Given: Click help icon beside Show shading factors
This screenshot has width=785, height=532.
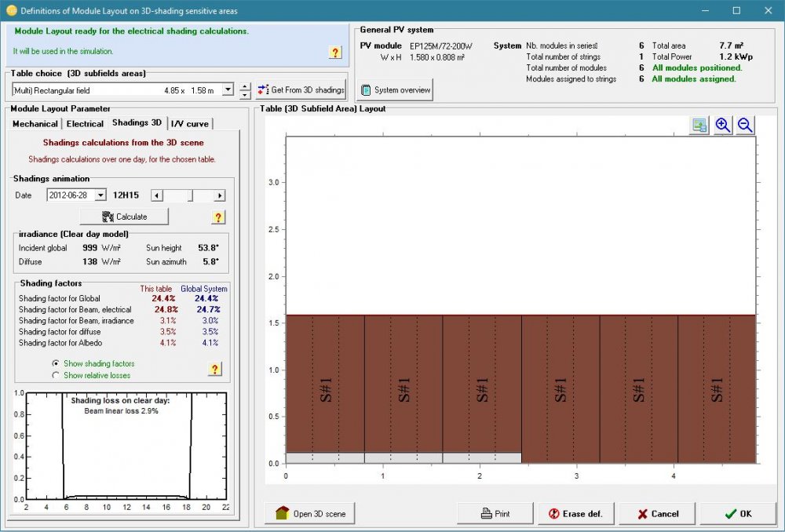Looking at the screenshot, I should coord(214,369).
